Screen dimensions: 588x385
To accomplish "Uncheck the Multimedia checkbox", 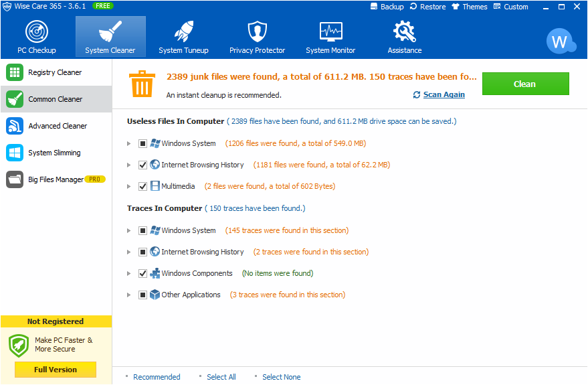I will 142,186.
